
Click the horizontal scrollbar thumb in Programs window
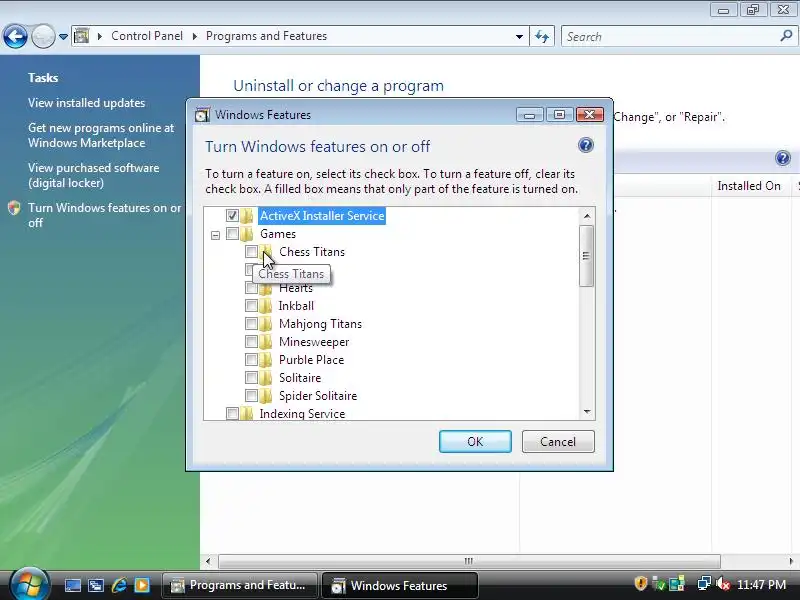coord(469,561)
